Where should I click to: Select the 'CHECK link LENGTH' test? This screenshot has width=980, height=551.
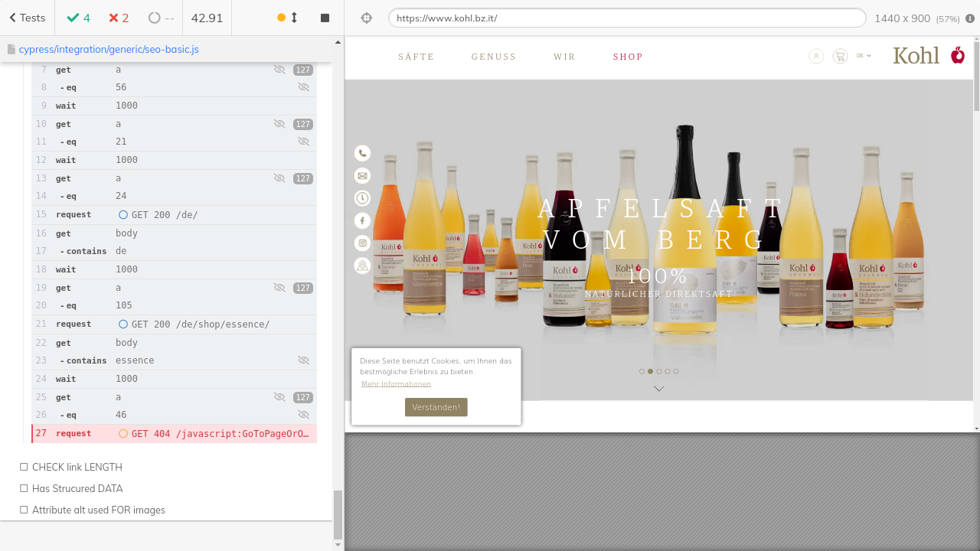pyautogui.click(x=77, y=467)
